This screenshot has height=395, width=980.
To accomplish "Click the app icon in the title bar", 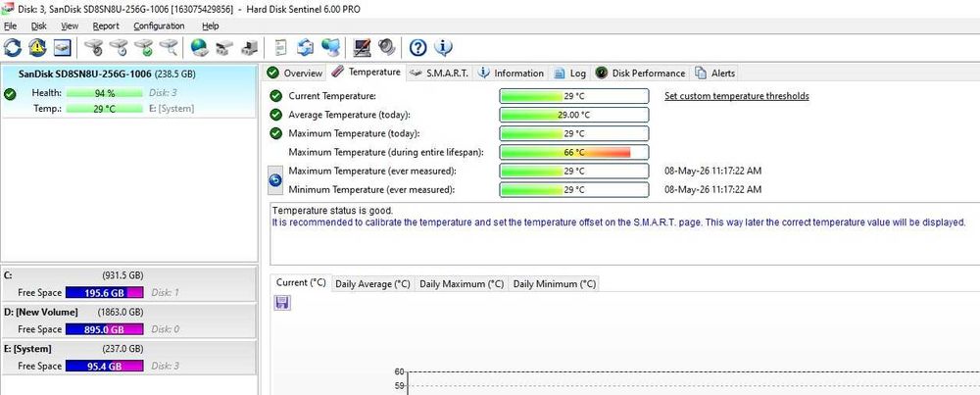I will coord(7,8).
